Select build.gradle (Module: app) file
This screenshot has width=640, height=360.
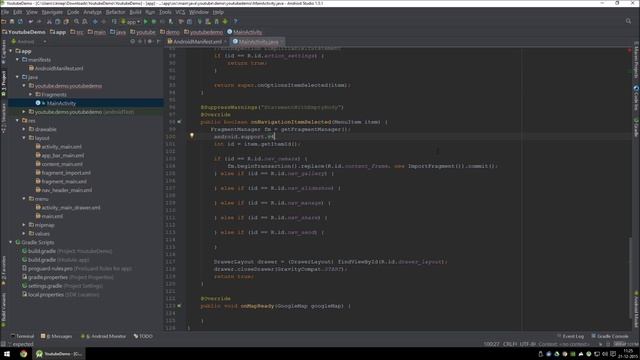(56, 260)
